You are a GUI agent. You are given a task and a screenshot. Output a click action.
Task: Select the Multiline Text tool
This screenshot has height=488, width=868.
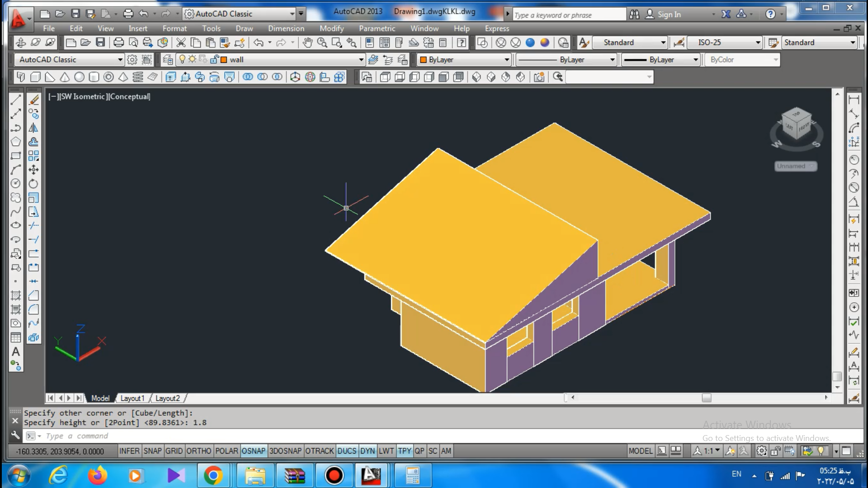pyautogui.click(x=16, y=352)
